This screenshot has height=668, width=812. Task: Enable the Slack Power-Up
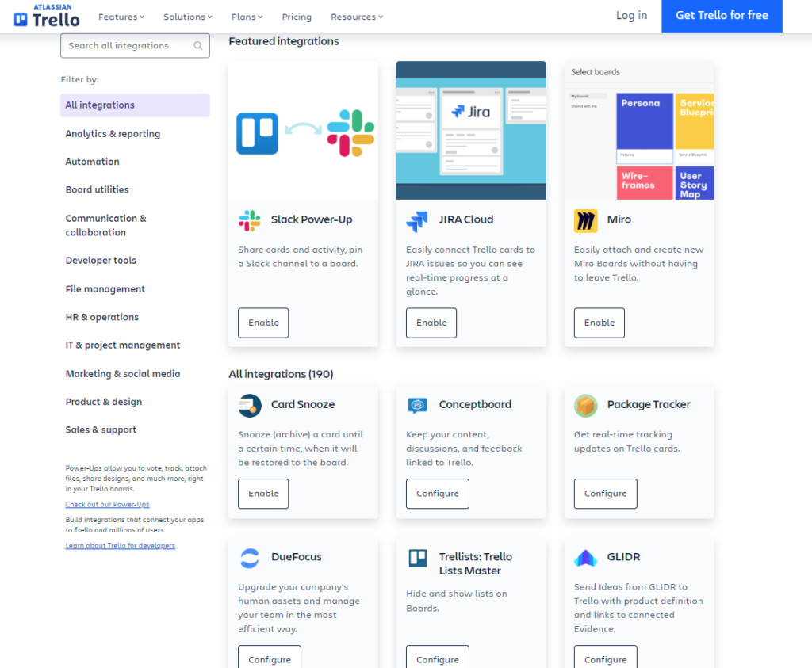point(263,323)
